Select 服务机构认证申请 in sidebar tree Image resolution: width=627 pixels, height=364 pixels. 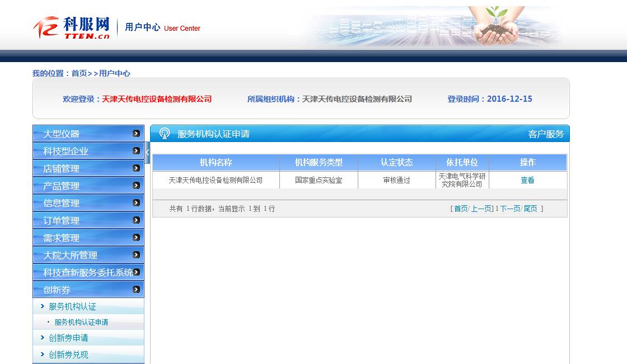coord(81,322)
